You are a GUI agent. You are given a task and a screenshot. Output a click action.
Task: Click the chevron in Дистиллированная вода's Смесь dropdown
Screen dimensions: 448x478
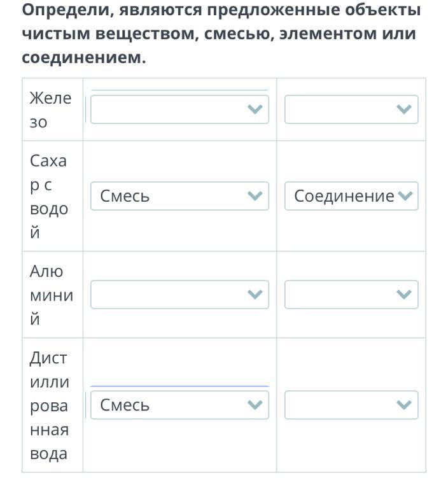[x=255, y=405]
